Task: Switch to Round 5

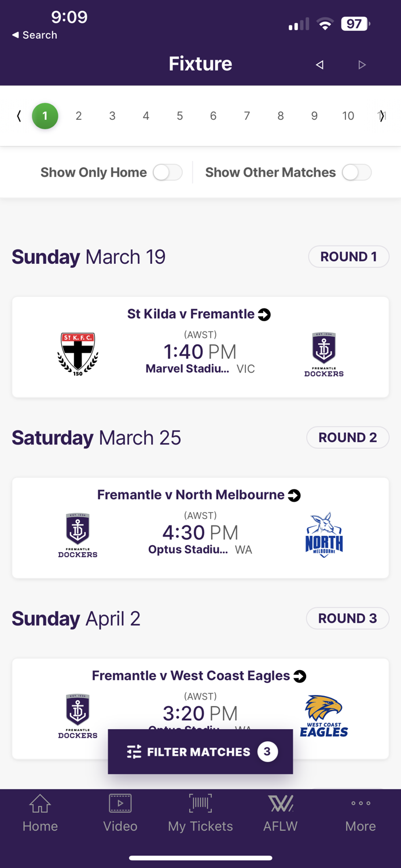Action: pyautogui.click(x=179, y=116)
